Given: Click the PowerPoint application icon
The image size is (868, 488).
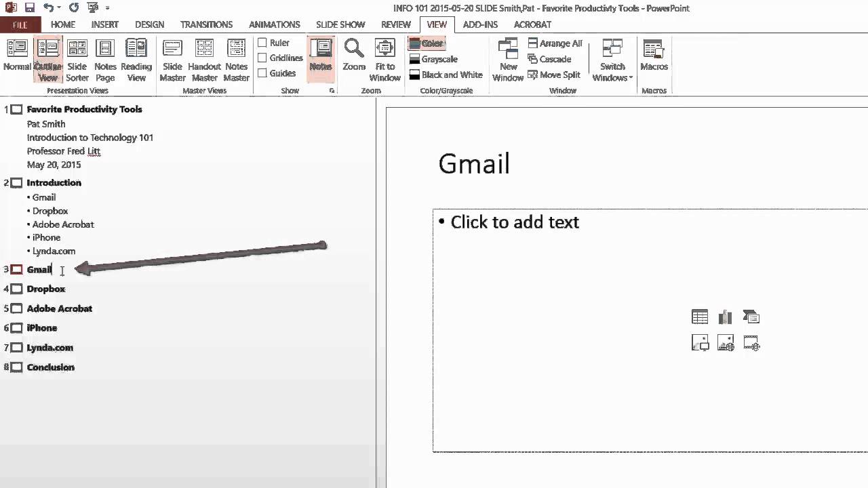Looking at the screenshot, I should 9,8.
